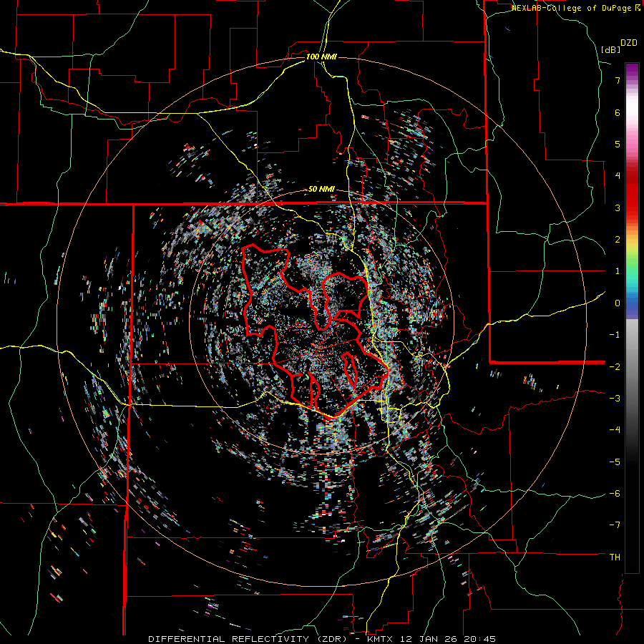The image size is (644, 644).
Task: Click the 6 value on color scale
Action: click(618, 112)
